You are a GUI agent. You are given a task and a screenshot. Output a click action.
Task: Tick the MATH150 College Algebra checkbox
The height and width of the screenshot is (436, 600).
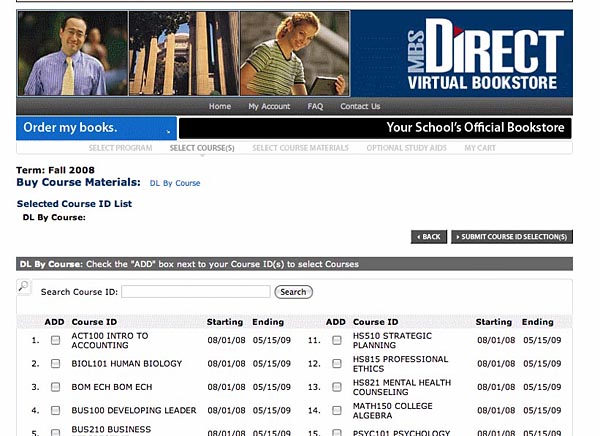(337, 410)
